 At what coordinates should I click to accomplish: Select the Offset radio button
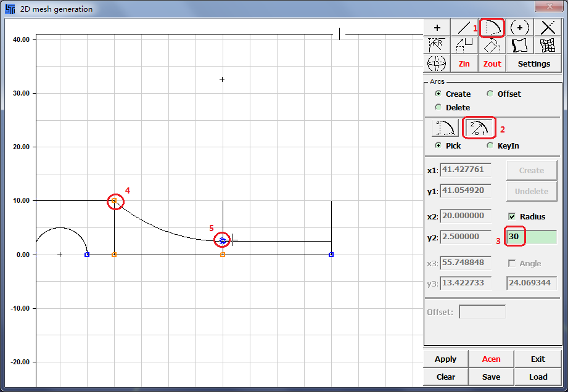coord(490,94)
